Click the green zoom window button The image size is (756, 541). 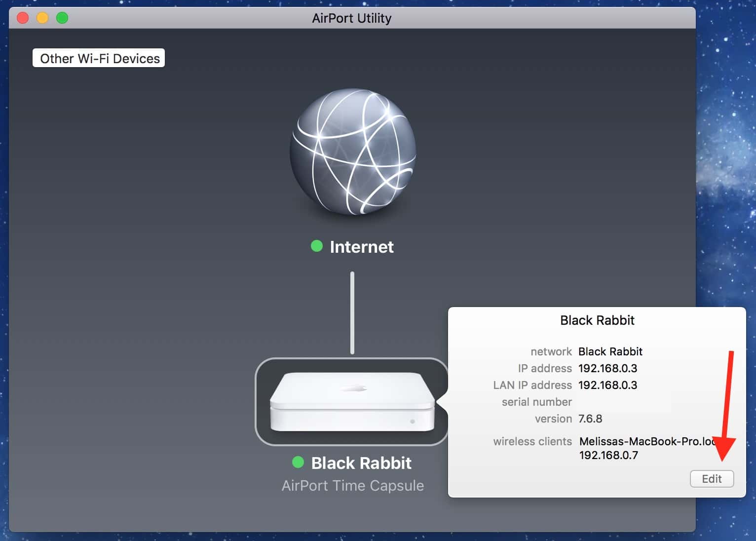tap(62, 18)
